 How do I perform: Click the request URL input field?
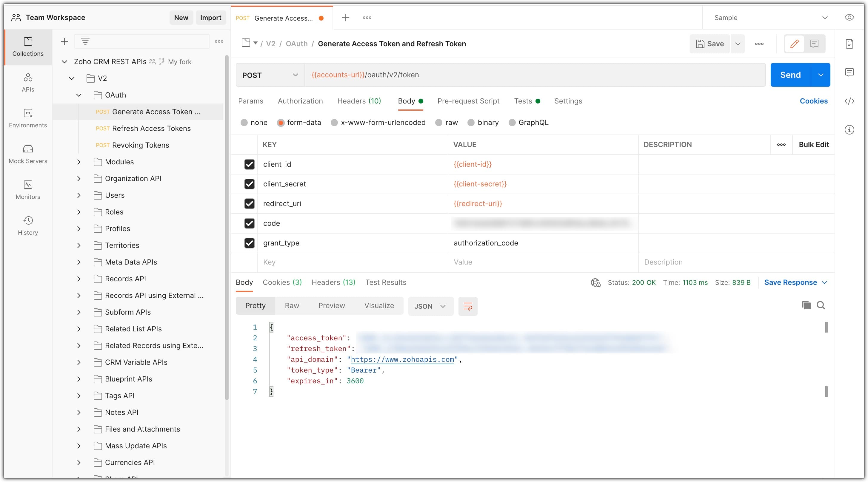click(x=535, y=75)
